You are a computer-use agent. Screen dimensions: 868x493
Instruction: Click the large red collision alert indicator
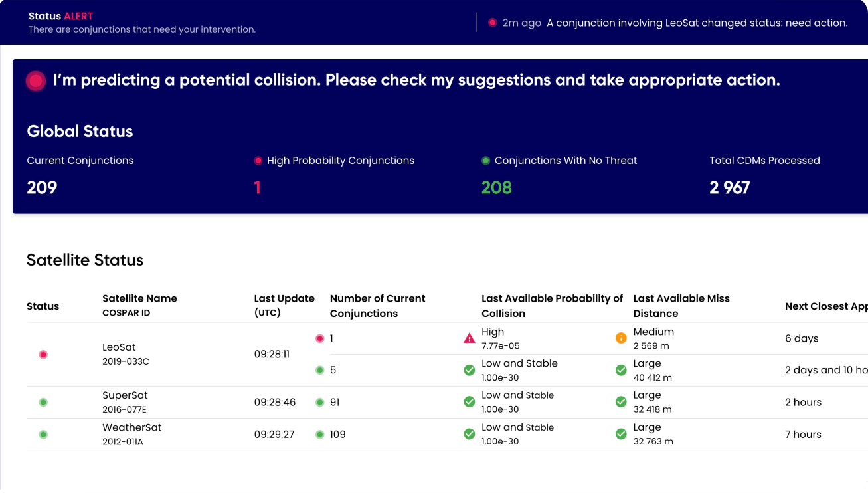tap(36, 81)
